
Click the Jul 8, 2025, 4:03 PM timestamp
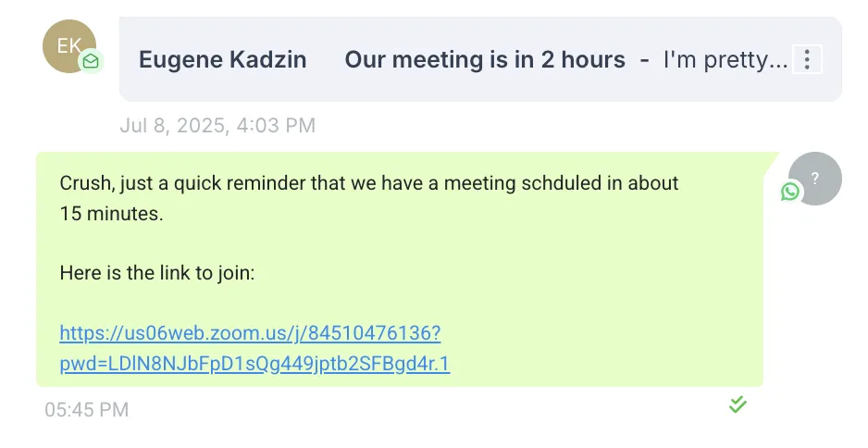[x=217, y=125]
